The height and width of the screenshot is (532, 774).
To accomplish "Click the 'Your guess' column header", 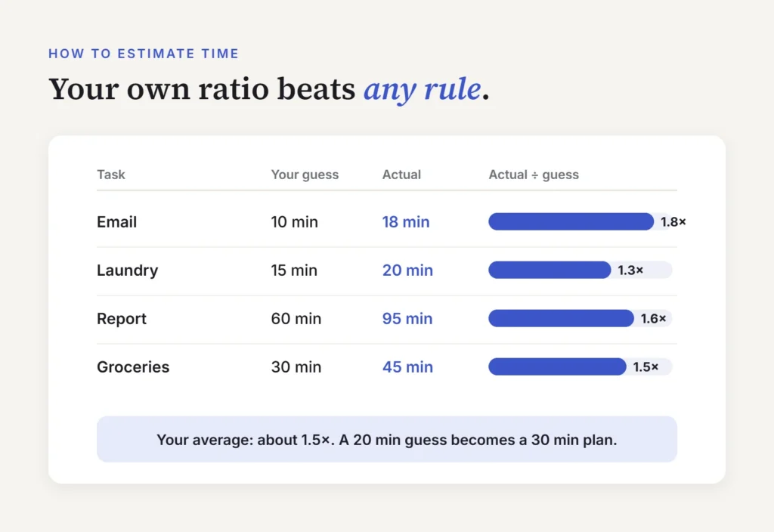I will (305, 175).
